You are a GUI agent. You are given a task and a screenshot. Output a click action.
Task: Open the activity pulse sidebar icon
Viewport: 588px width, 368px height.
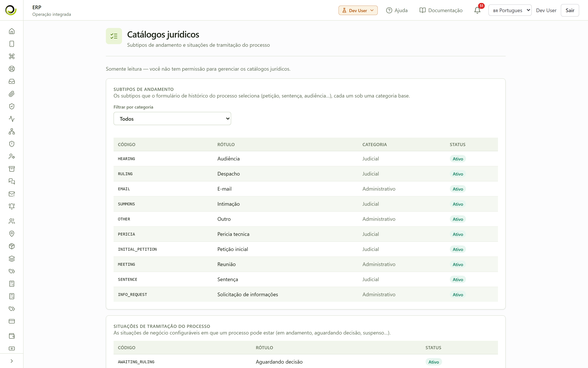(x=12, y=119)
